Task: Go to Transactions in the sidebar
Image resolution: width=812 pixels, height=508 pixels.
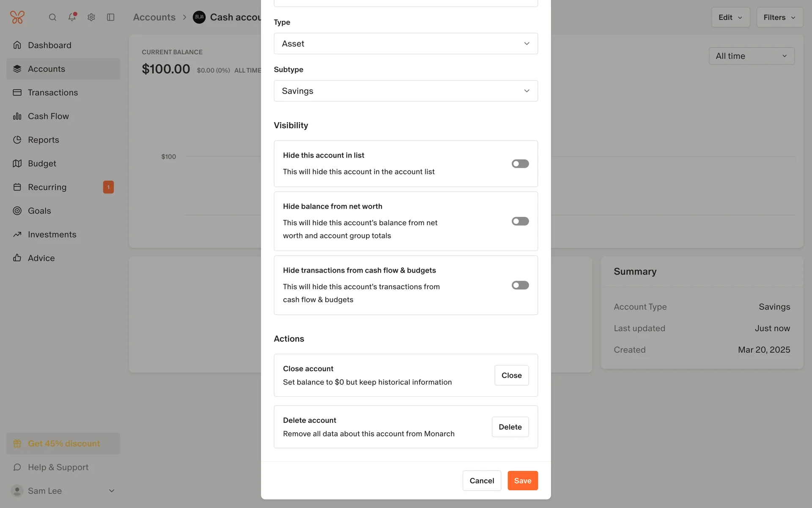Action: (53, 93)
